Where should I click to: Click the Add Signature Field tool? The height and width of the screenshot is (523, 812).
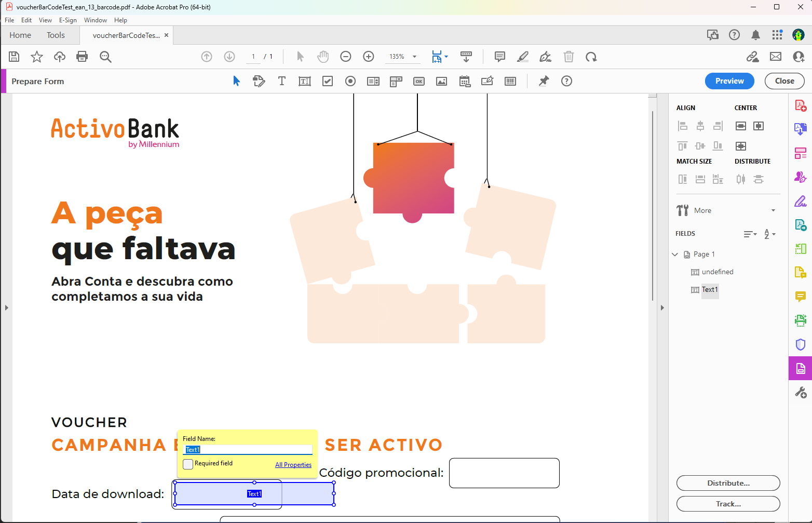click(488, 81)
